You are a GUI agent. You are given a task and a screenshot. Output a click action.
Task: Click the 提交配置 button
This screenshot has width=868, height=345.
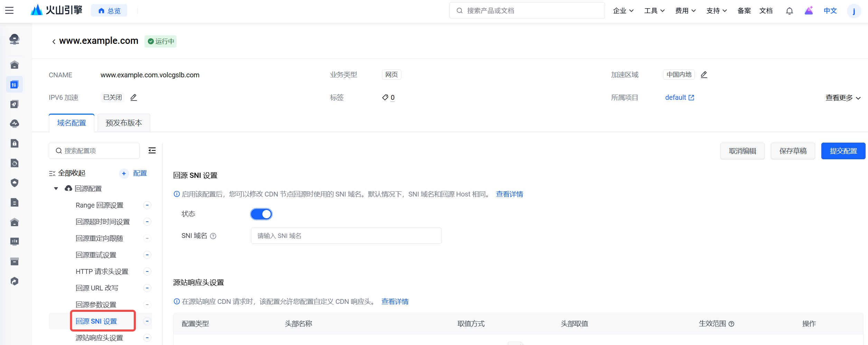pyautogui.click(x=843, y=151)
